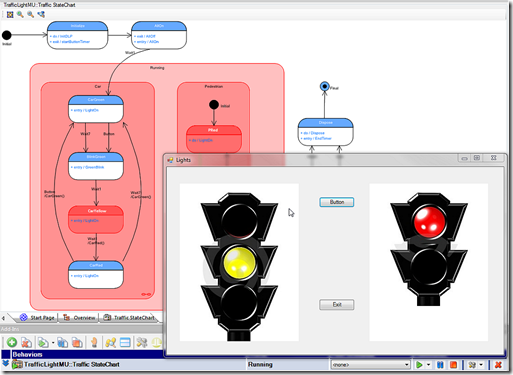
Task: Select the Initialize state node
Action: [x=77, y=35]
